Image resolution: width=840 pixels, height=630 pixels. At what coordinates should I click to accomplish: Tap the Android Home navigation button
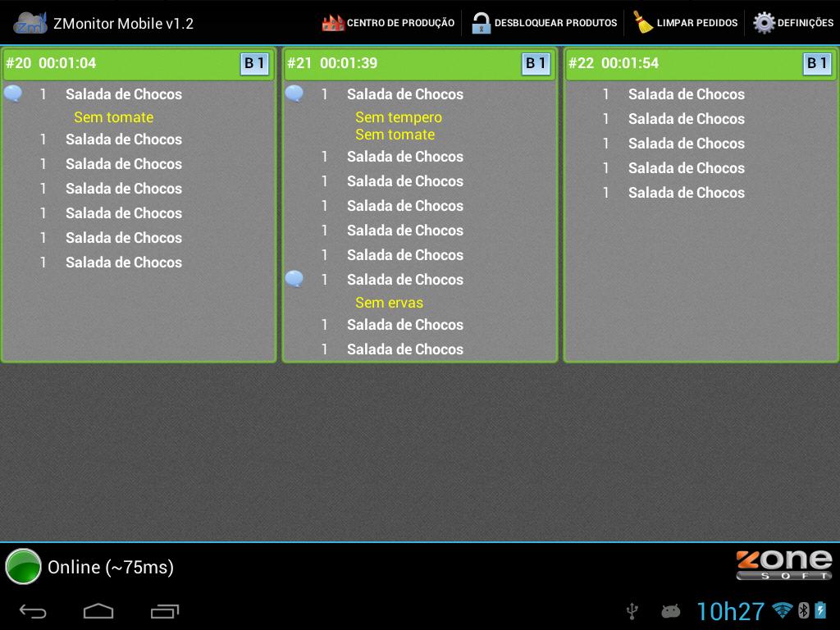coord(98,611)
